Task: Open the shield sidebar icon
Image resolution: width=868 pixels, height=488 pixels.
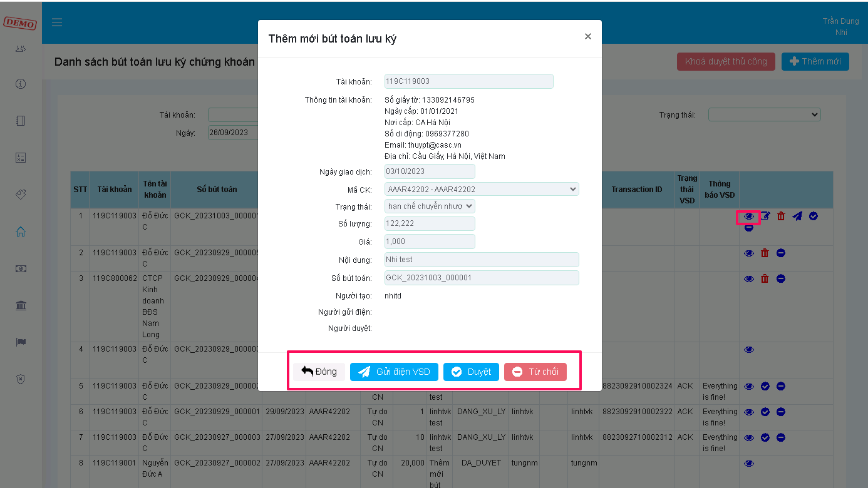Action: coord(21,379)
